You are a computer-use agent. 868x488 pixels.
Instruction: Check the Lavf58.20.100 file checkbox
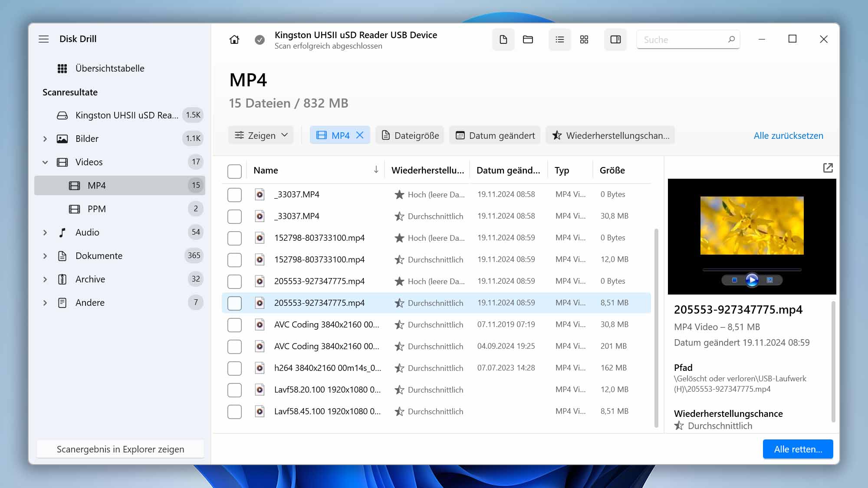234,390
